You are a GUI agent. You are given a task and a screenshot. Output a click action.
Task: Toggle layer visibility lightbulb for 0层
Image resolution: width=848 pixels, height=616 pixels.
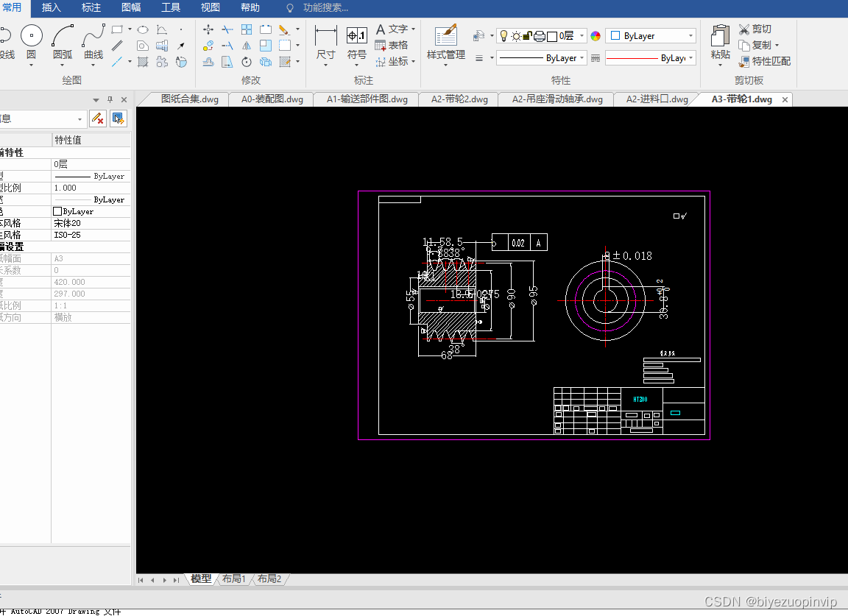pyautogui.click(x=504, y=36)
